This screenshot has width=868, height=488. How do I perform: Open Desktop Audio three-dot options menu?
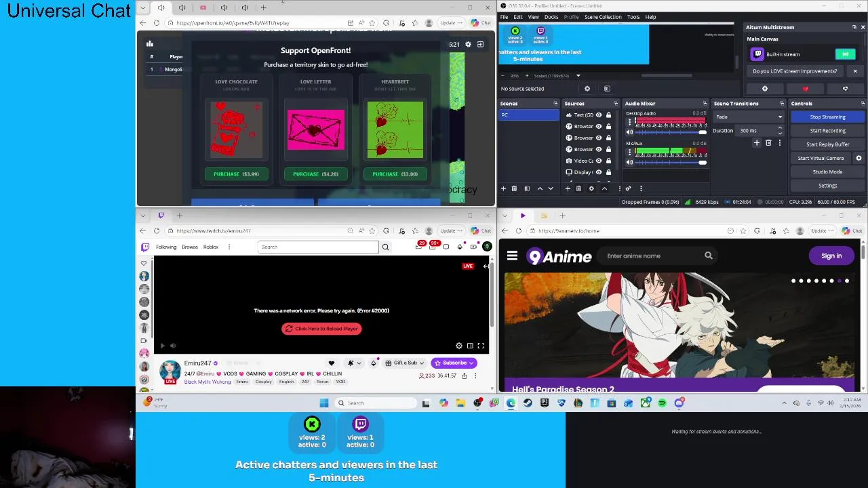(629, 123)
